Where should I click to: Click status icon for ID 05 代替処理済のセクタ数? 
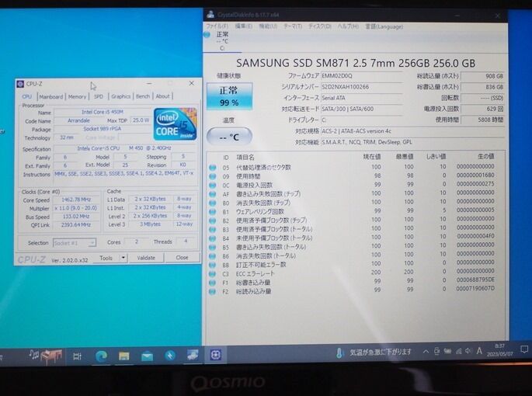pyautogui.click(x=212, y=167)
